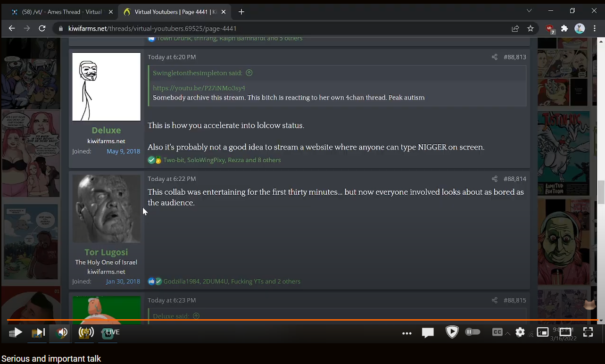Open the tab search chevron dropdown
The height and width of the screenshot is (364, 605).
529,11
